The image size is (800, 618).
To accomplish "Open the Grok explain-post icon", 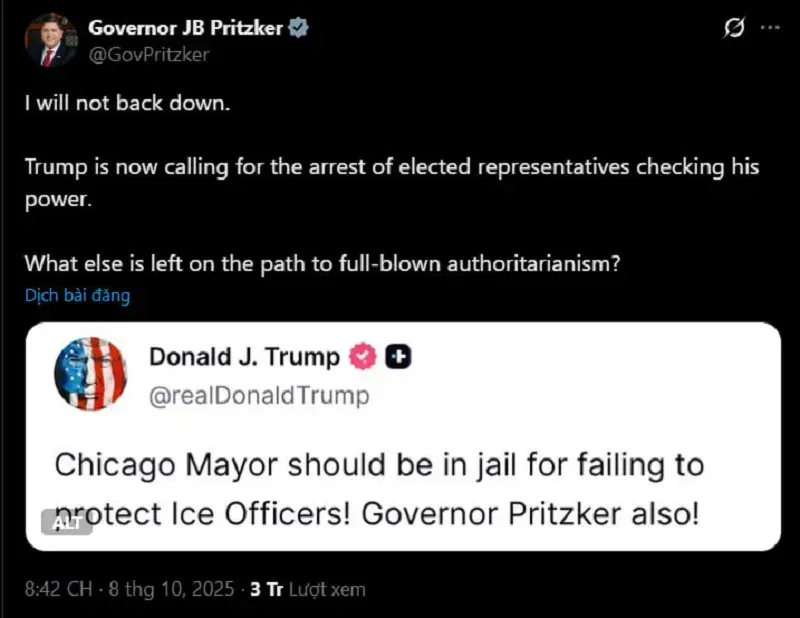I will 734,28.
